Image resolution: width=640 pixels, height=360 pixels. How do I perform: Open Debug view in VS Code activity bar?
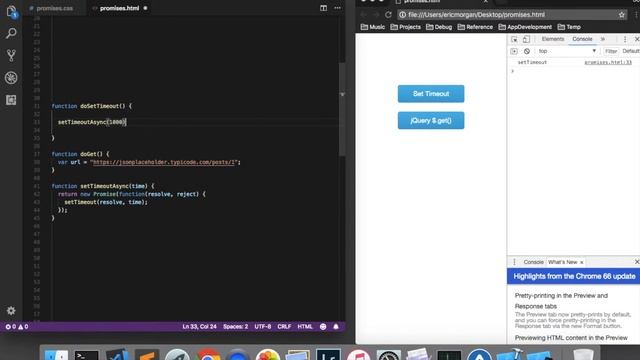tap(11, 78)
